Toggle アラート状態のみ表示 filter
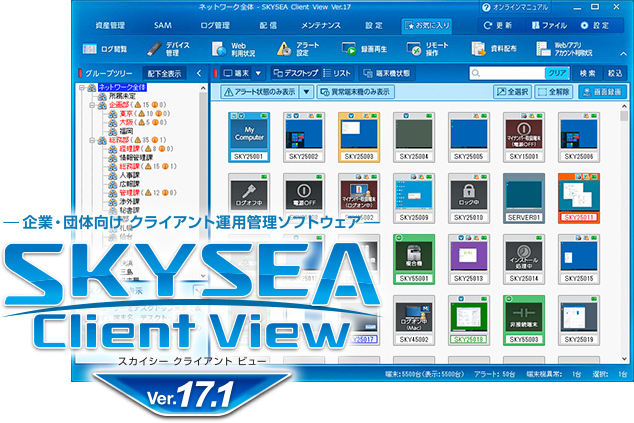 [x=262, y=92]
